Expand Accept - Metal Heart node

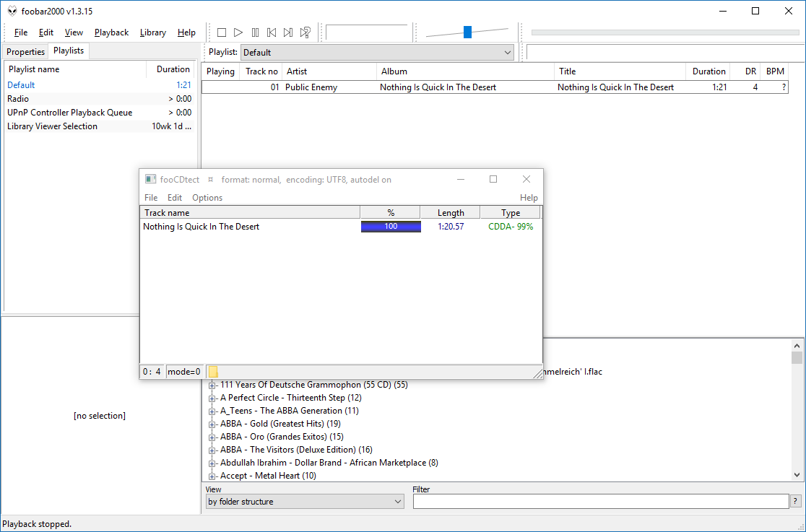(212, 476)
